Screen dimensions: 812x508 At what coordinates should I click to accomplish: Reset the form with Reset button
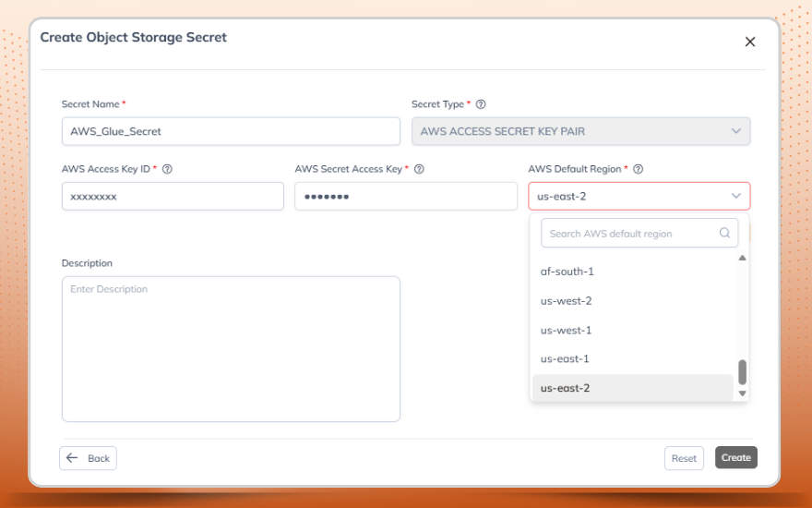pyautogui.click(x=684, y=458)
